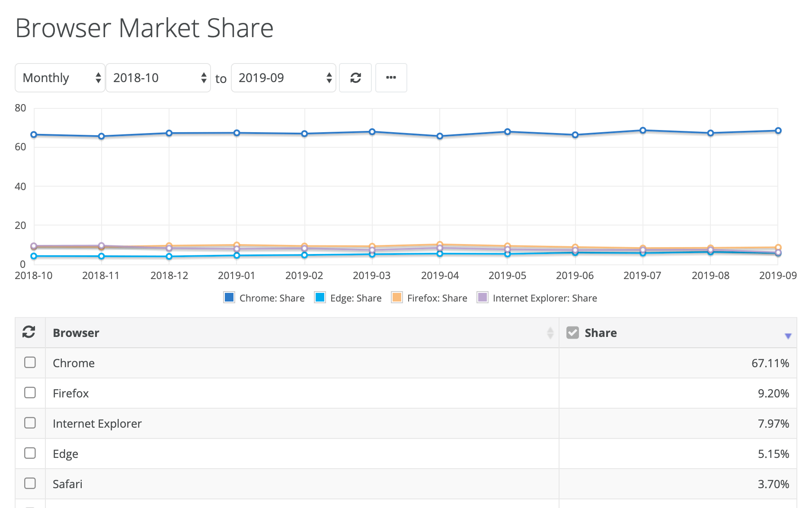The image size is (812, 508).
Task: Toggle Edge: Share legend swatch
Action: point(320,298)
